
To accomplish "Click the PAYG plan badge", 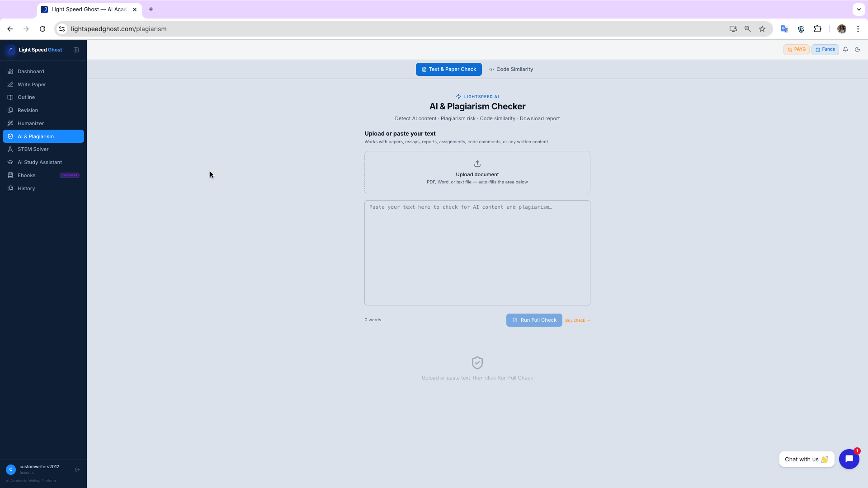I will pos(797,50).
